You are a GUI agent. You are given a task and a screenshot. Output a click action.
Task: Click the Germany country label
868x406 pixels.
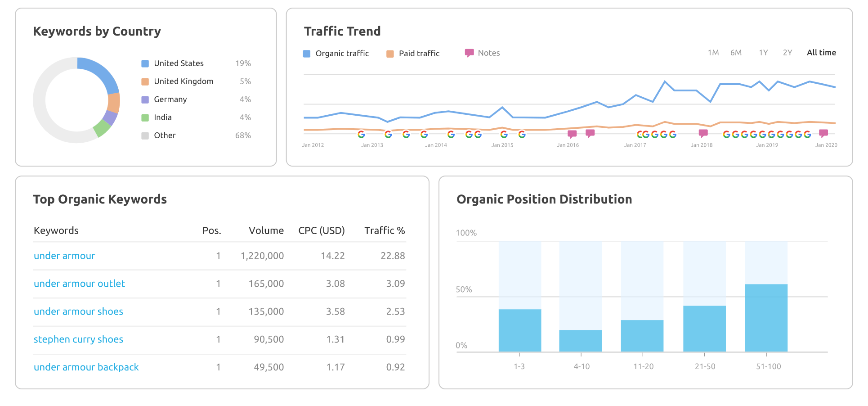[x=170, y=99]
